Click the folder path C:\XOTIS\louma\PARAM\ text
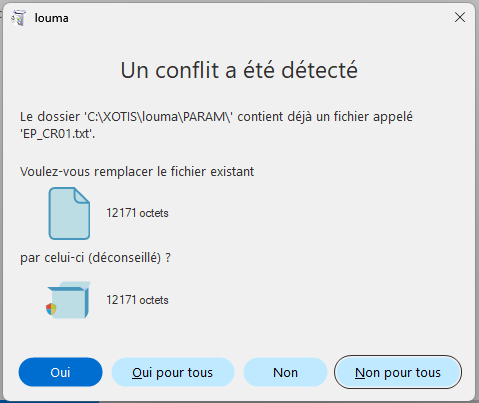This screenshot has height=403, width=479. point(158,117)
